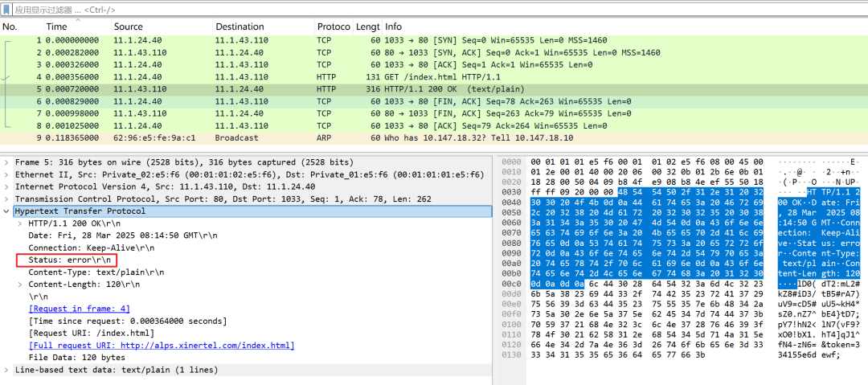Expand the HTTP/1.1 200 OK line
868x385 pixels.
pyautogui.click(x=20, y=223)
